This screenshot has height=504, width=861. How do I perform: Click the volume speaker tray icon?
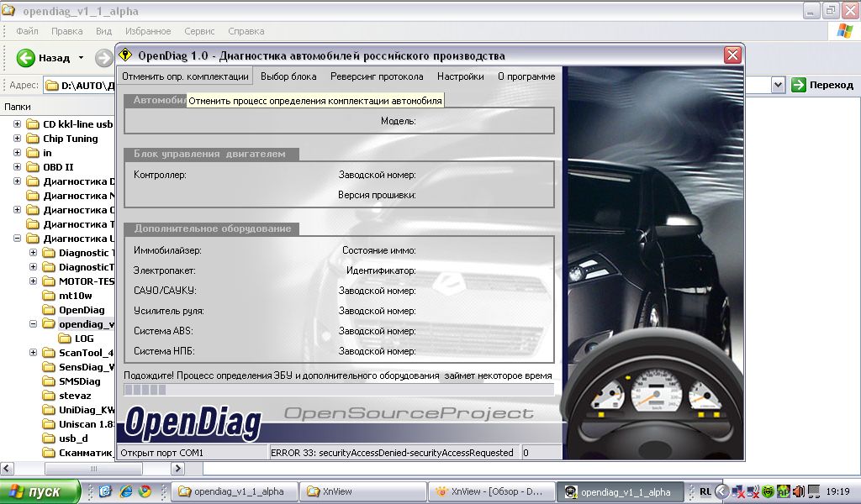799,491
